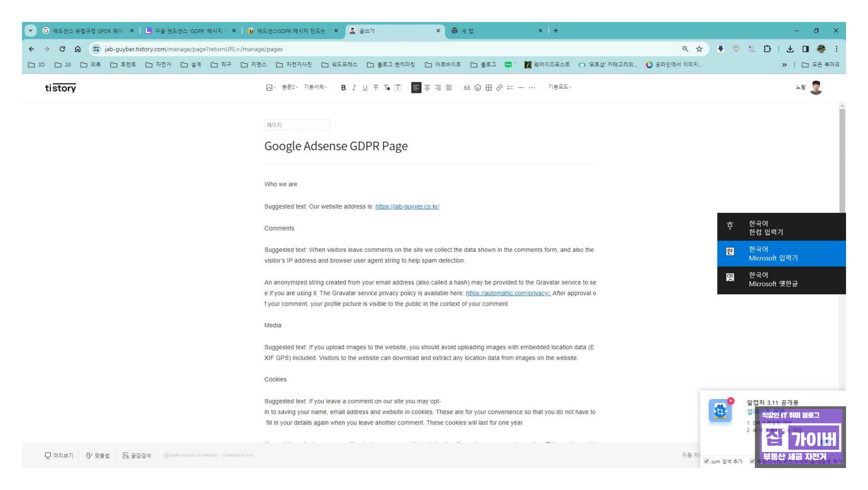Close the 글쓰기 tab
The width and height of the screenshot is (868, 490).
pyautogui.click(x=438, y=31)
